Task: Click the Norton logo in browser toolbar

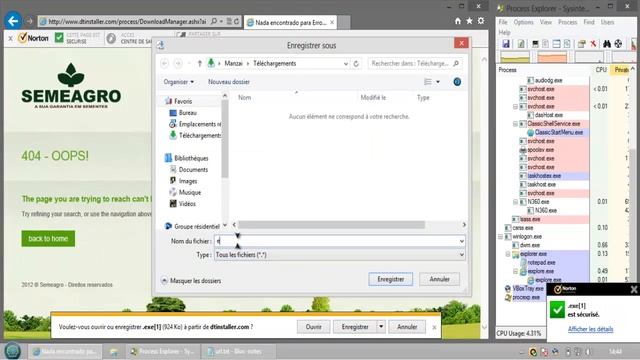Action: click(x=33, y=38)
